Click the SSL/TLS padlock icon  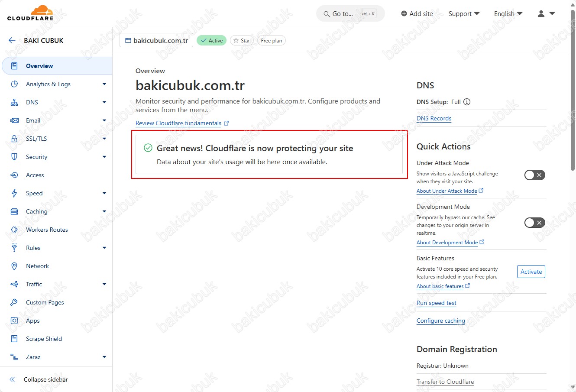coord(14,139)
